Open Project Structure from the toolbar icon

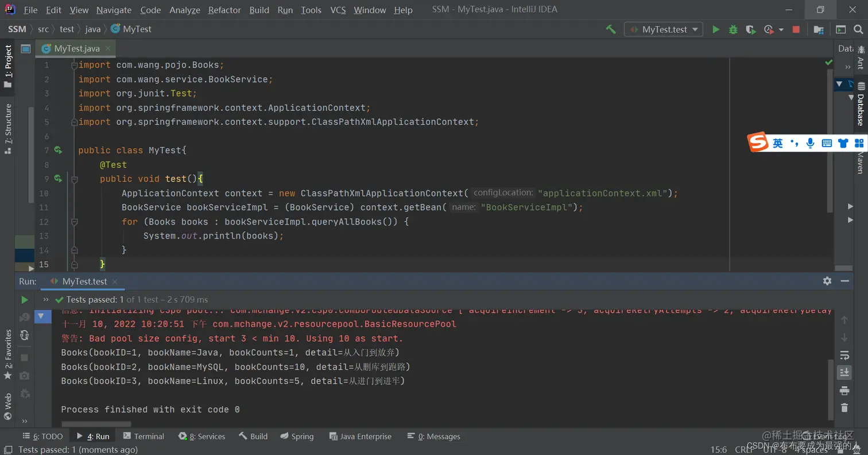point(819,29)
